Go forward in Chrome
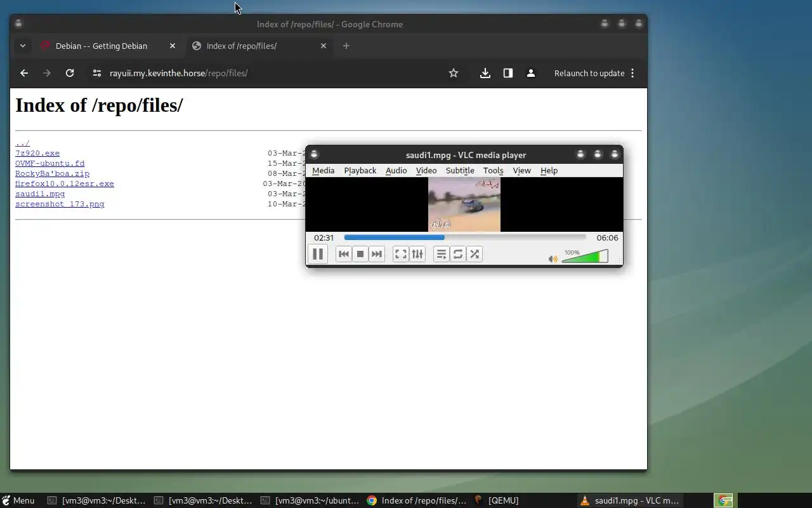 pos(46,73)
